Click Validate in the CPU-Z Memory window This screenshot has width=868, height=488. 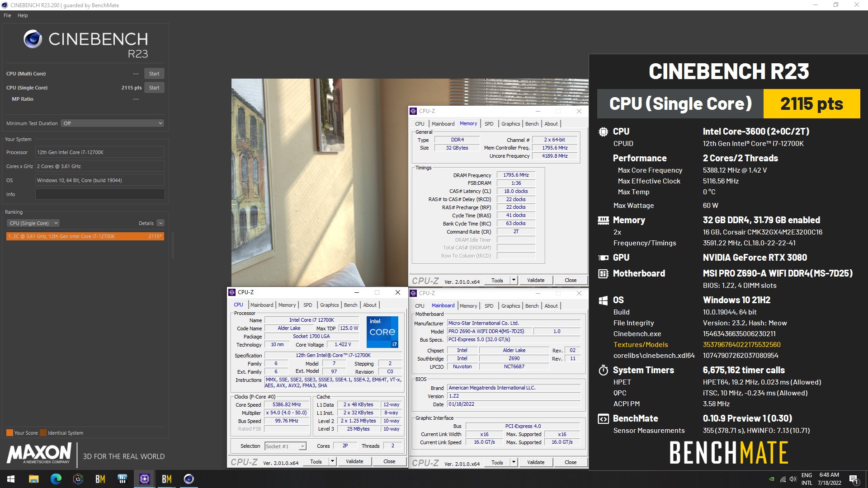[536, 280]
